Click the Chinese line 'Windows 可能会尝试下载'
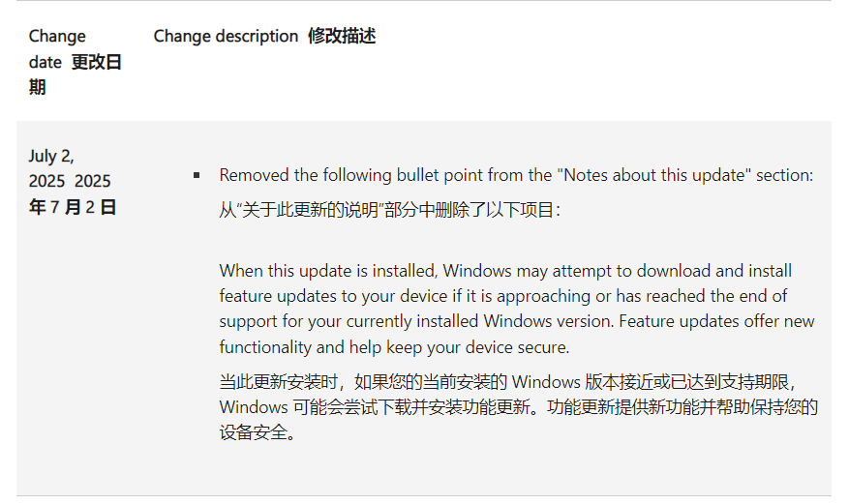The image size is (849, 504). click(518, 406)
